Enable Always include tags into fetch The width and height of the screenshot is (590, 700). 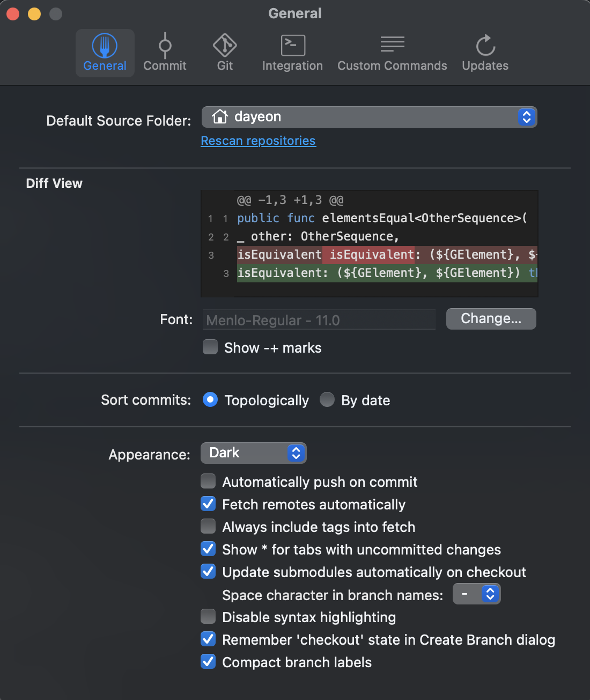pyautogui.click(x=208, y=526)
